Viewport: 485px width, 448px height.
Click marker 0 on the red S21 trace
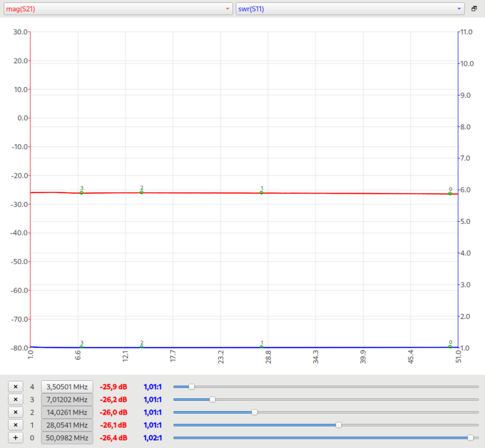pos(450,193)
